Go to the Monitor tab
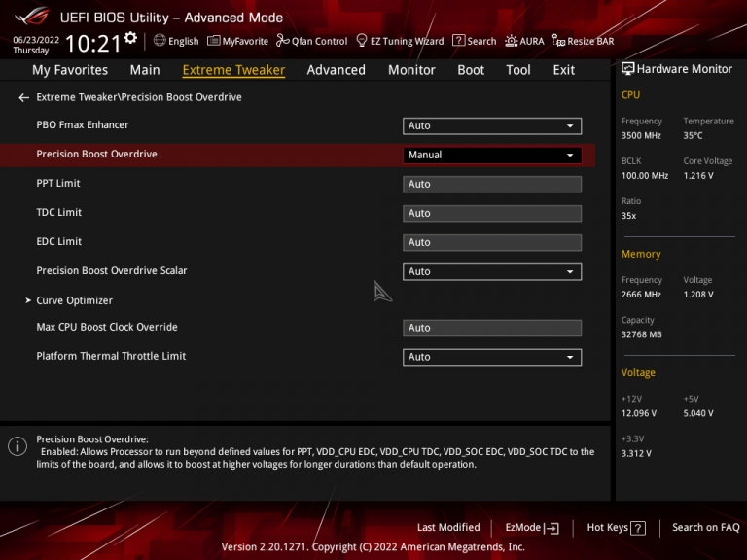This screenshot has width=747, height=560. click(x=411, y=70)
